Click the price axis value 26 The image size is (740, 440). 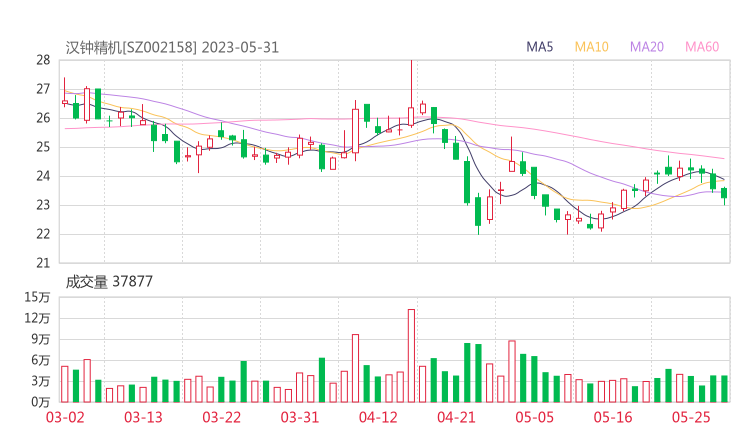(x=43, y=118)
